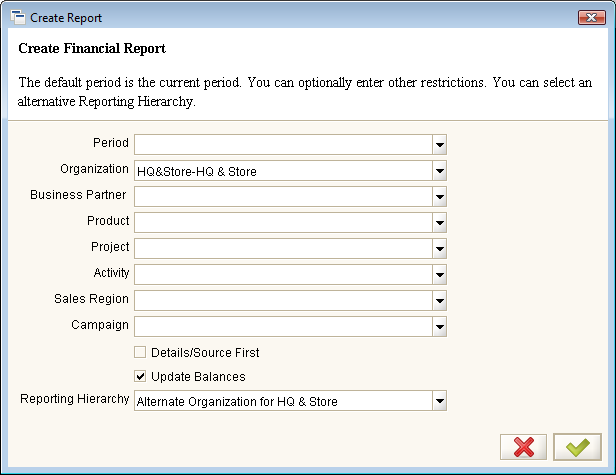The width and height of the screenshot is (616, 475).
Task: Expand the Product dropdown arrow
Action: pos(440,222)
